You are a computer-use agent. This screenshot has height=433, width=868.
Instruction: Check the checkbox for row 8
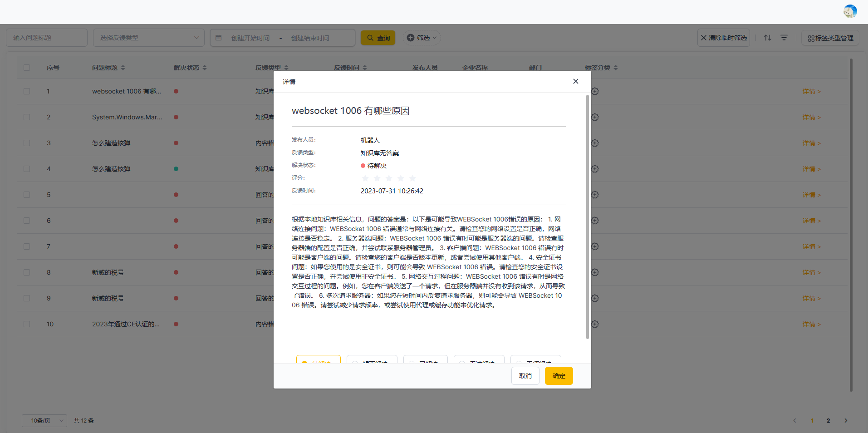coord(27,272)
